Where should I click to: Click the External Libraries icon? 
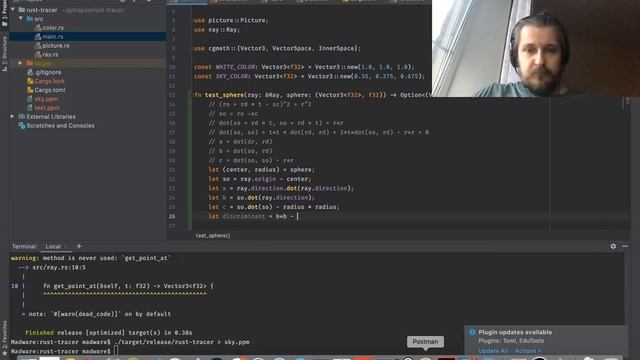pos(22,117)
